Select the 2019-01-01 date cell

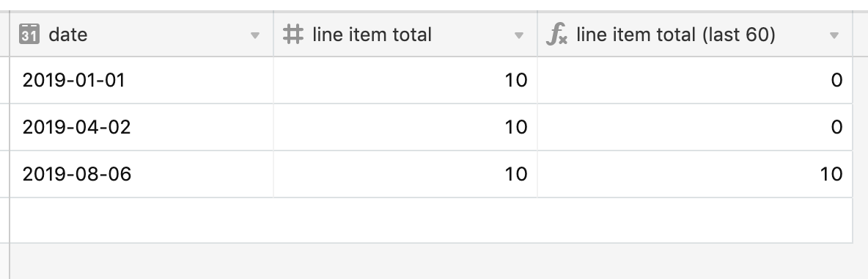pyautogui.click(x=141, y=80)
